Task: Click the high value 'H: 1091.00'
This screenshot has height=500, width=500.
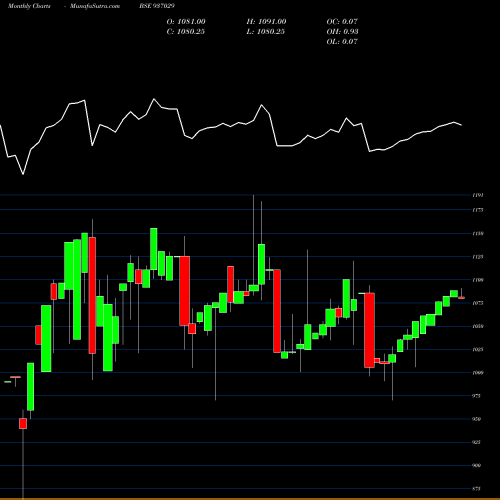Action: pos(266,22)
